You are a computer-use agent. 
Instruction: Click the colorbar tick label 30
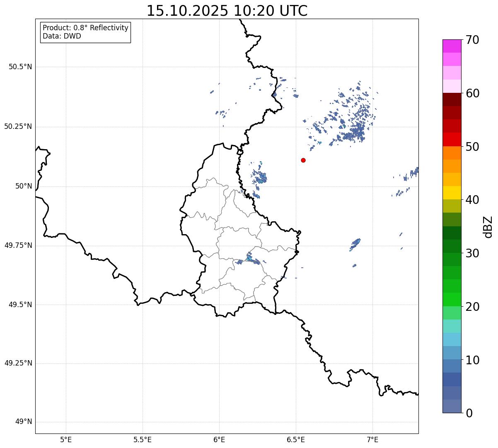[472, 253]
